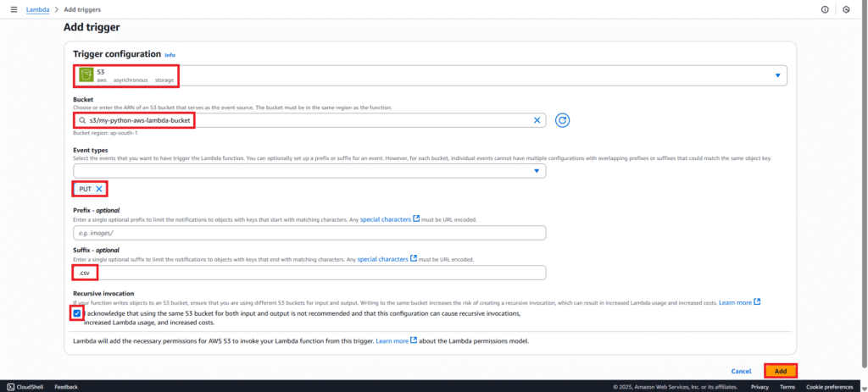
Task: Click the Suffix input containing .csv
Action: pyautogui.click(x=309, y=273)
